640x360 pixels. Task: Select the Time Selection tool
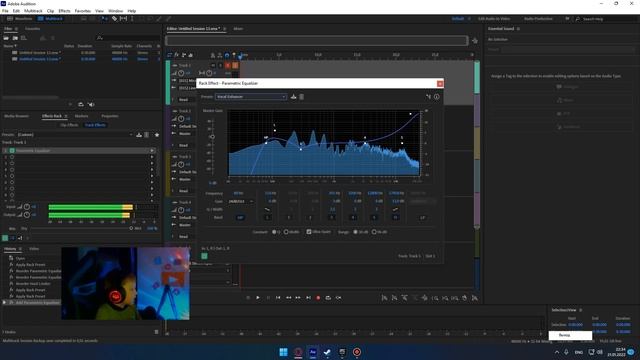click(132, 19)
